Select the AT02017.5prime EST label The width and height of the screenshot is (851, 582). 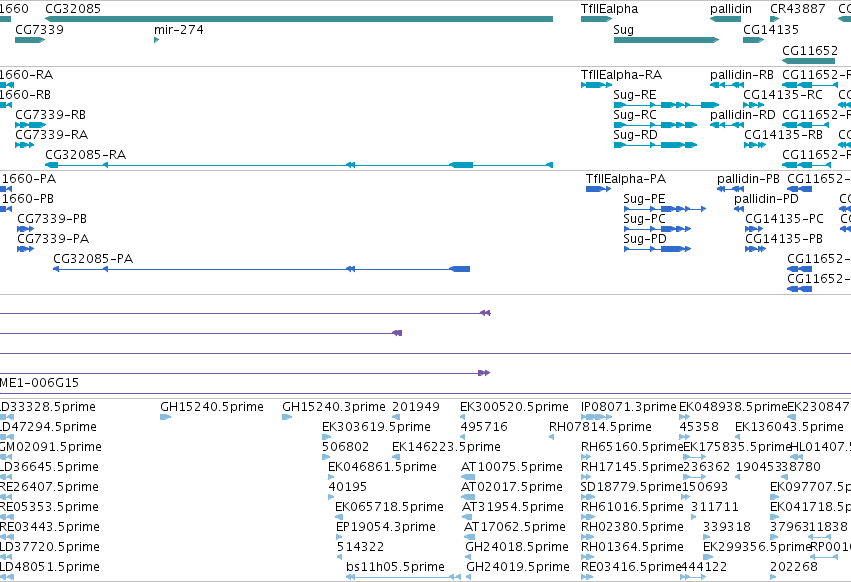coord(512,487)
